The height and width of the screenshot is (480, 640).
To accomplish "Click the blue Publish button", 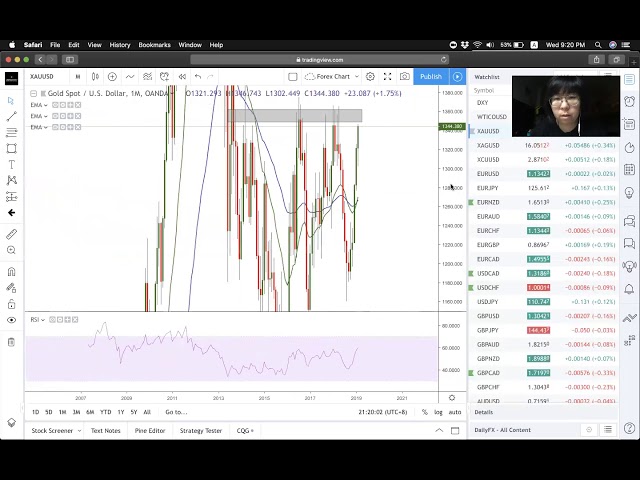I will coord(430,77).
